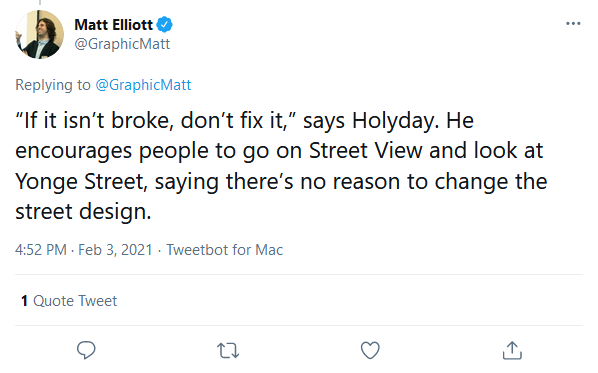Click the quote tweet count number 1

click(x=24, y=301)
